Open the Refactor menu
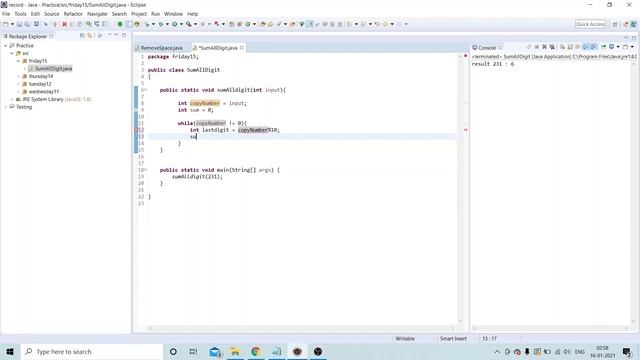640x360 pixels. pos(73,14)
